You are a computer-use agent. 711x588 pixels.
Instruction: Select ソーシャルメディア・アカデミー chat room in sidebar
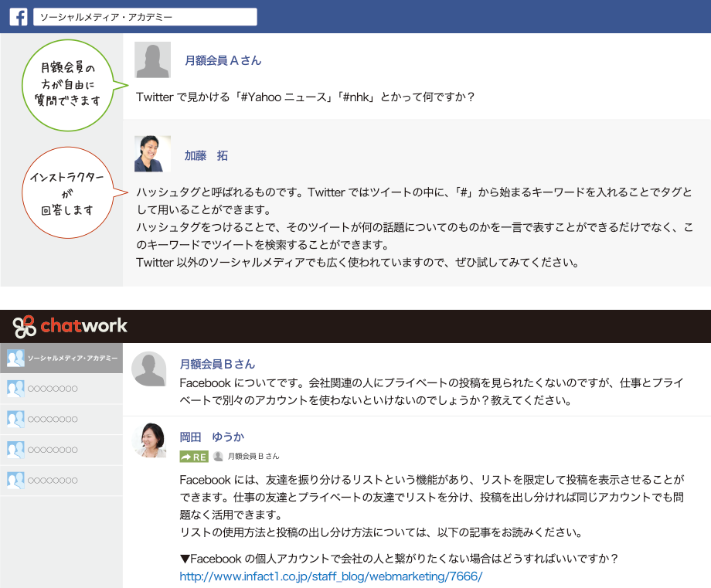(x=61, y=359)
